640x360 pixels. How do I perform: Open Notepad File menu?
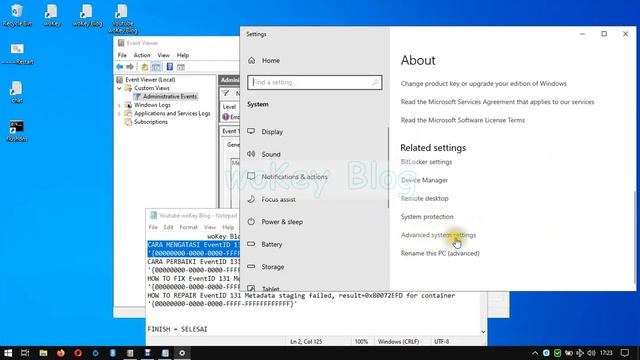tap(153, 227)
